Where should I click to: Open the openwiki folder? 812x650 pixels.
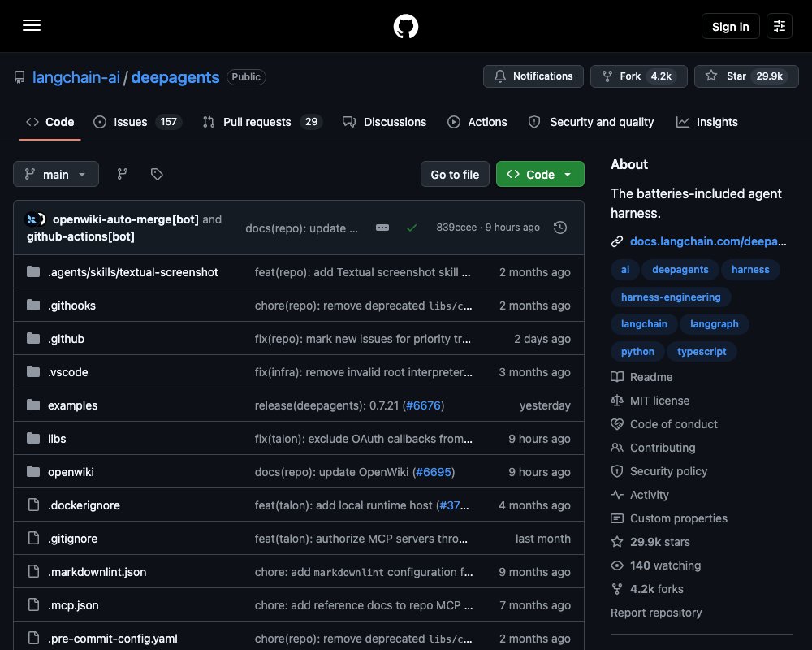pyautogui.click(x=71, y=472)
